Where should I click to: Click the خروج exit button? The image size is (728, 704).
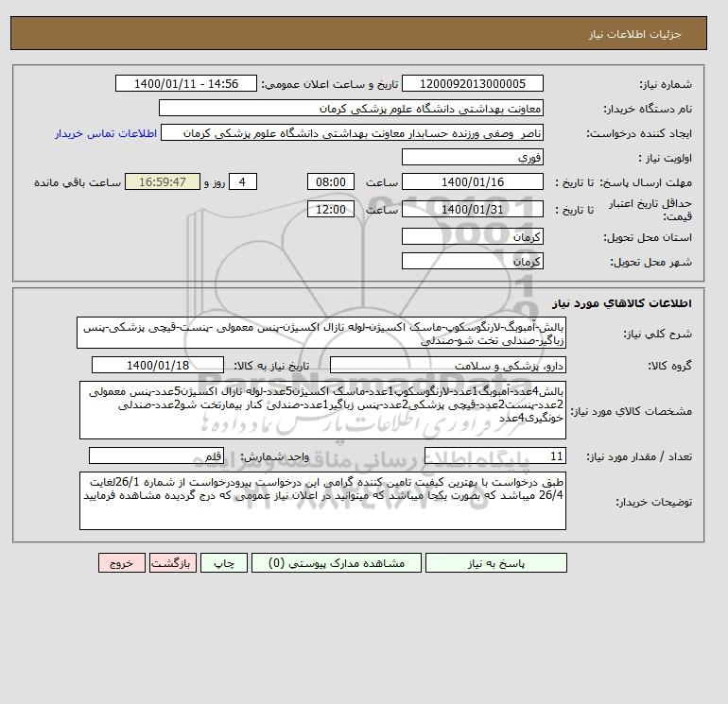(122, 563)
